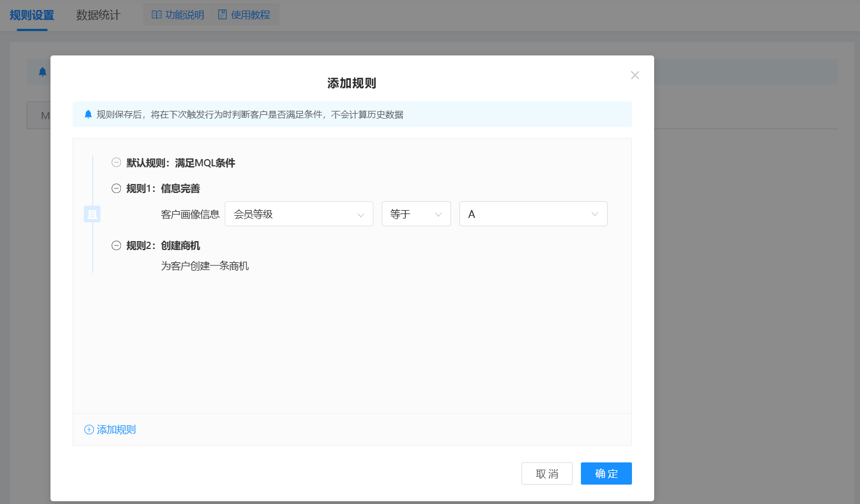Click the plus icon beside 添加规则
The width and height of the screenshot is (860, 504).
(89, 430)
